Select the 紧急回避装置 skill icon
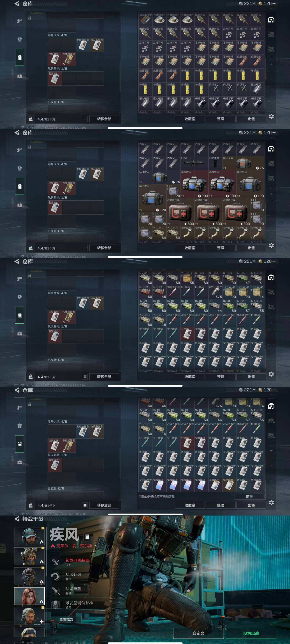The width and height of the screenshot is (290, 644). point(55,562)
